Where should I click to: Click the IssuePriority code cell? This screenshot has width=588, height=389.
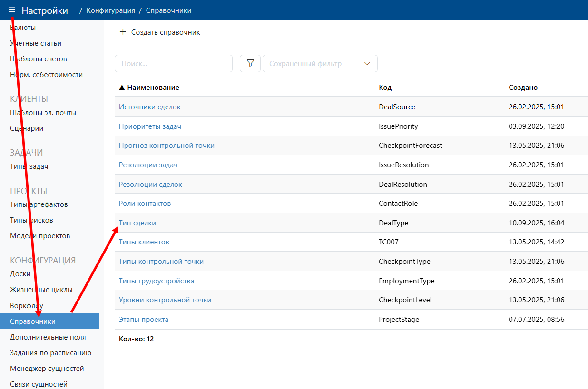pos(398,126)
